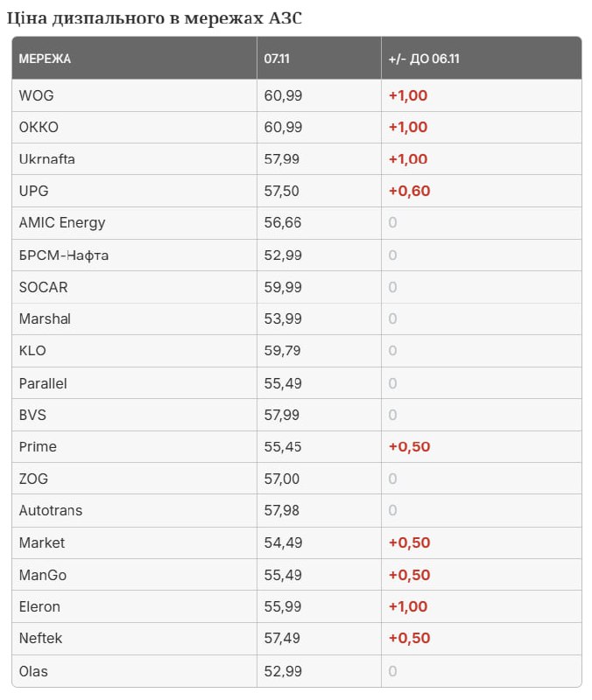Click the table title about diesel prices

(x=156, y=18)
